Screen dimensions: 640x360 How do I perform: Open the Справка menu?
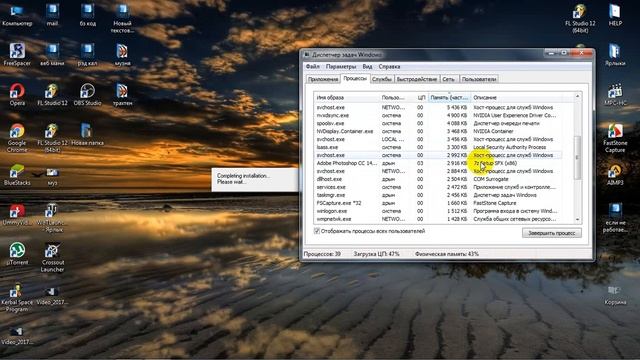pos(389,67)
